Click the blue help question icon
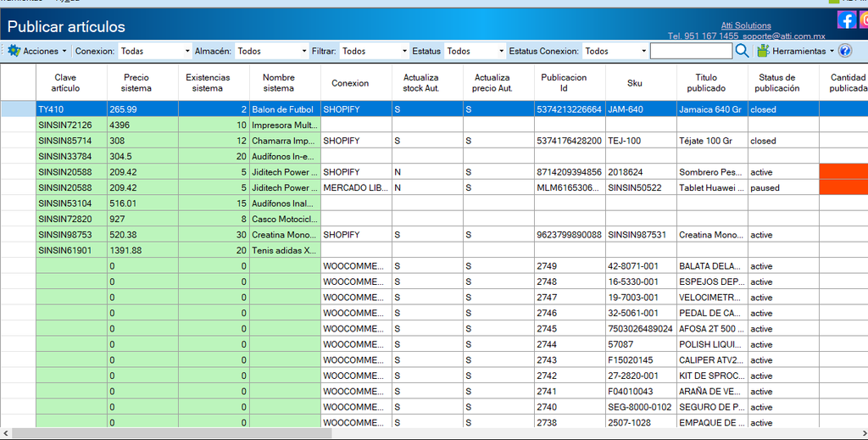Screen dimensions: 868x440 (845, 51)
